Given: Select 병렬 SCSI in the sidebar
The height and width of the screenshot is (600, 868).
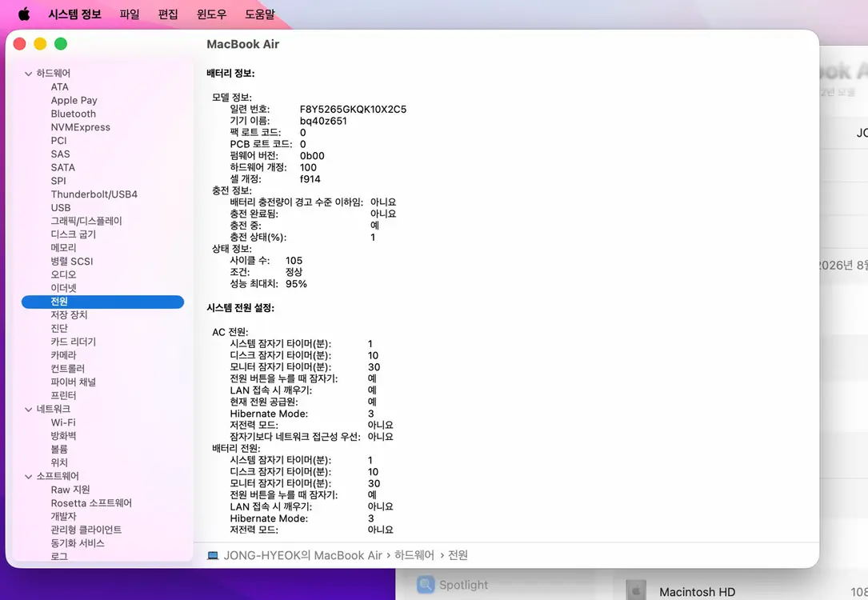Looking at the screenshot, I should click(72, 262).
